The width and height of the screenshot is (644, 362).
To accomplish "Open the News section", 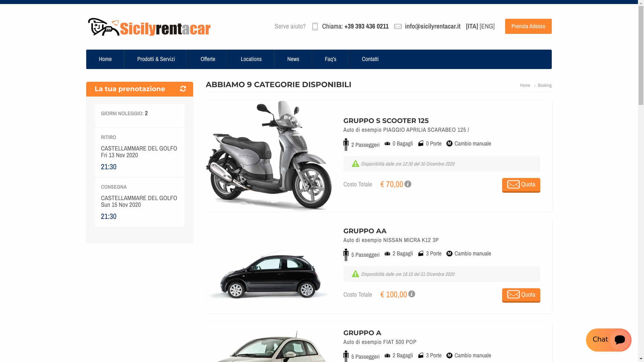I will 293,59.
